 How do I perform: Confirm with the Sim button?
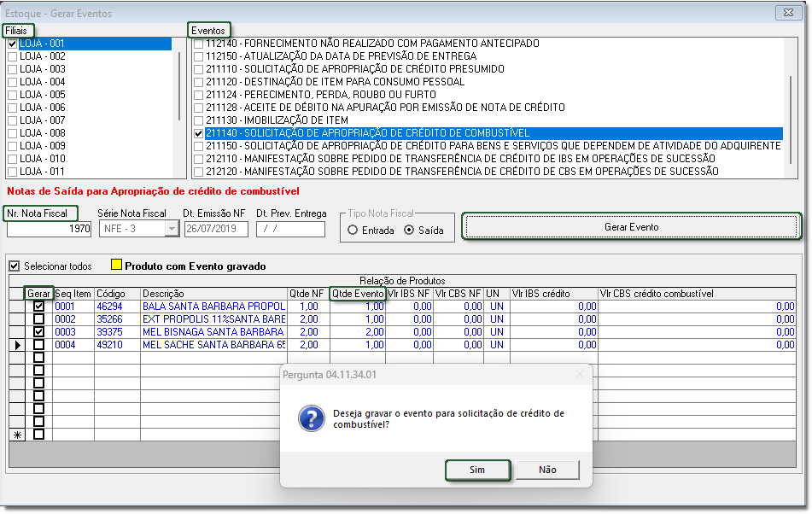pos(477,470)
